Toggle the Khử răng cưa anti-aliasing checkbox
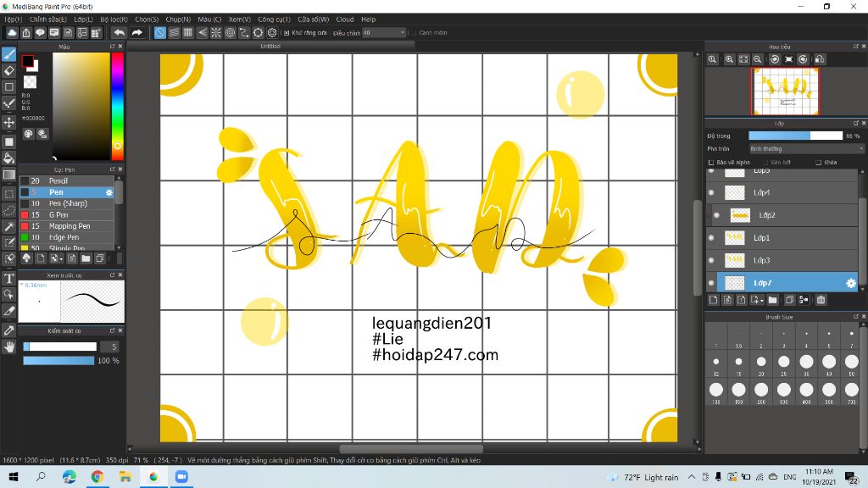Viewport: 868px width, 488px height. pos(287,33)
